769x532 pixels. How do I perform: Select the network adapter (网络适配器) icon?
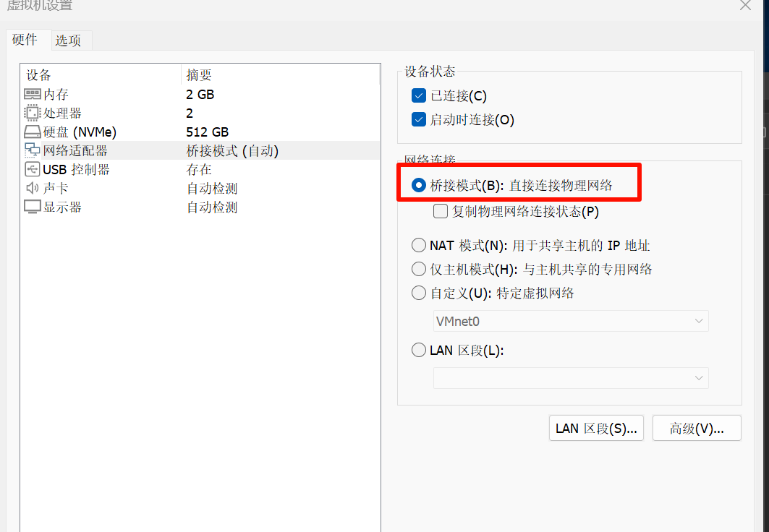click(x=33, y=150)
